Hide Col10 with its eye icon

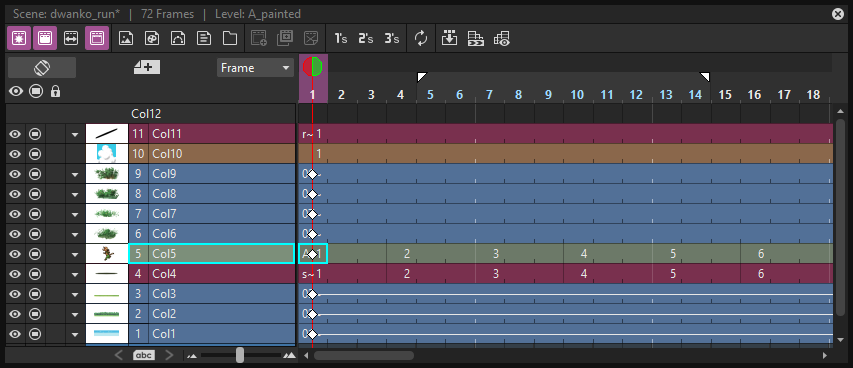(x=16, y=154)
